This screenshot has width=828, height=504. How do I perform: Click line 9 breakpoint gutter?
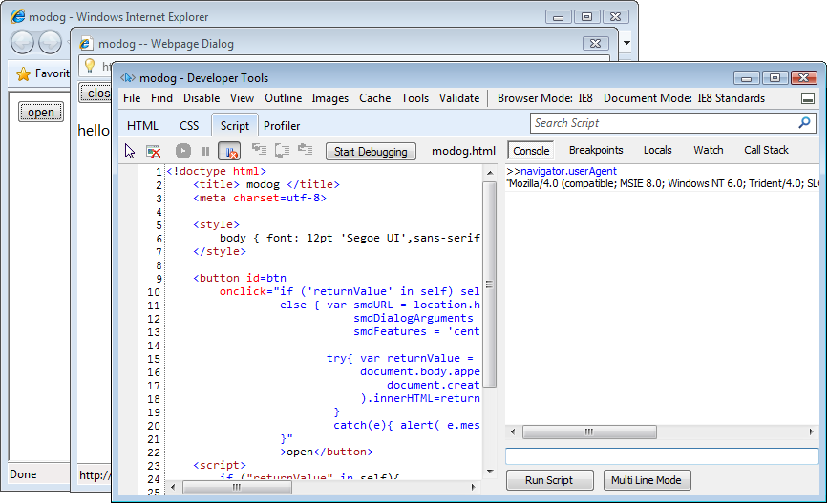(128, 279)
